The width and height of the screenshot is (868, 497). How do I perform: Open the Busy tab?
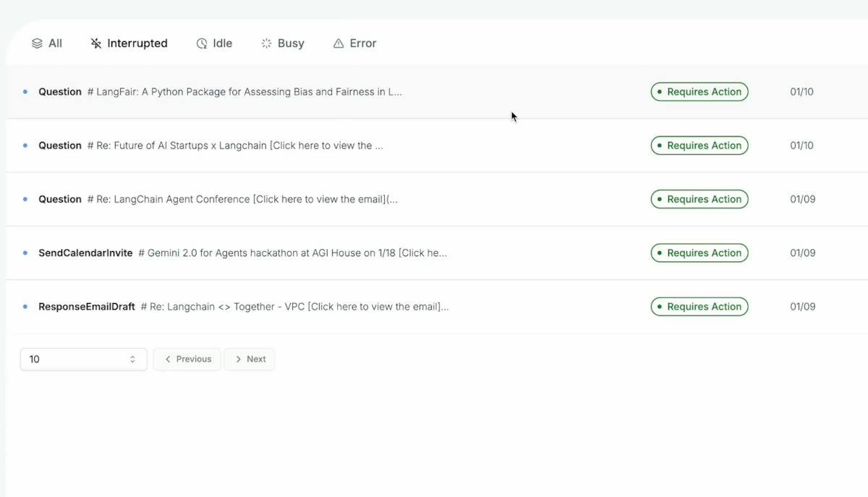pos(283,43)
